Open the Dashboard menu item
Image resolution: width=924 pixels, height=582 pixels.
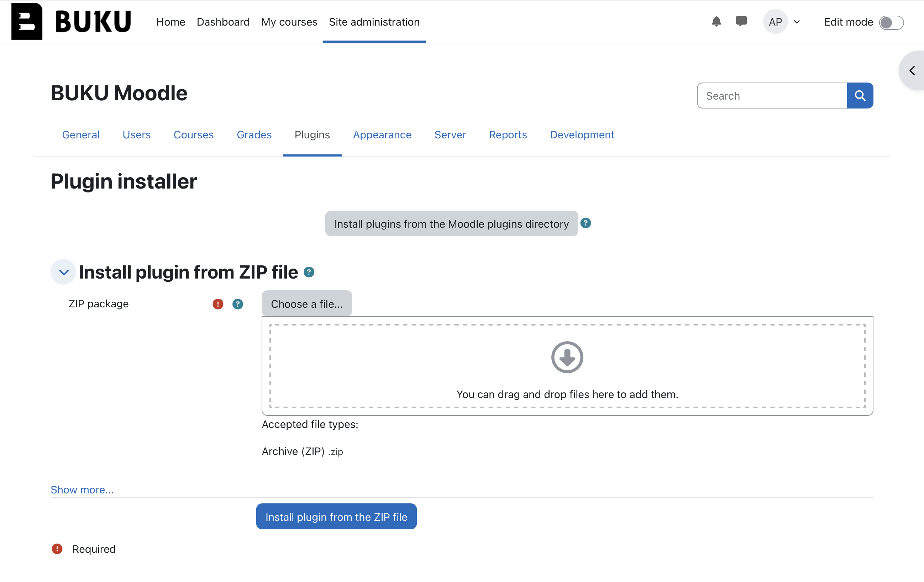(x=223, y=22)
